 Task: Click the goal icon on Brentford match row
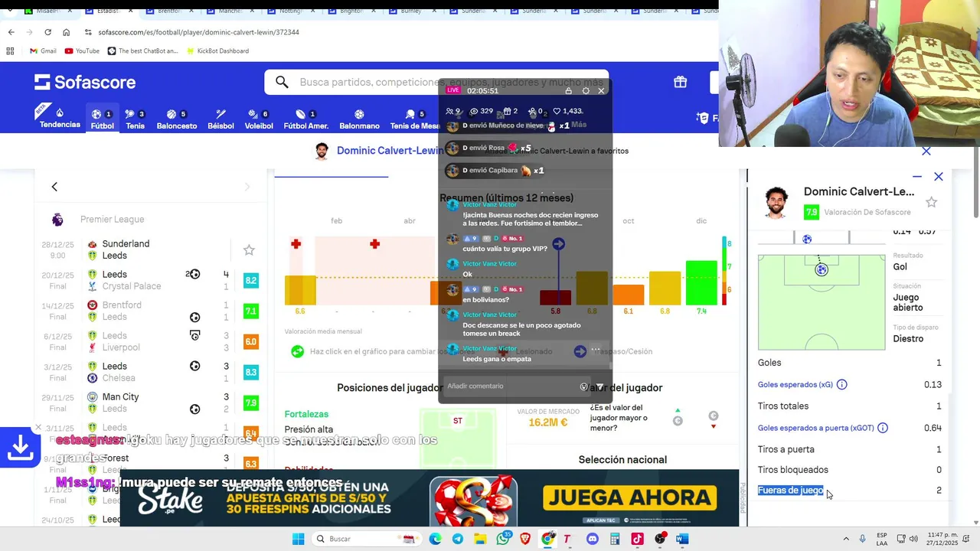point(194,318)
